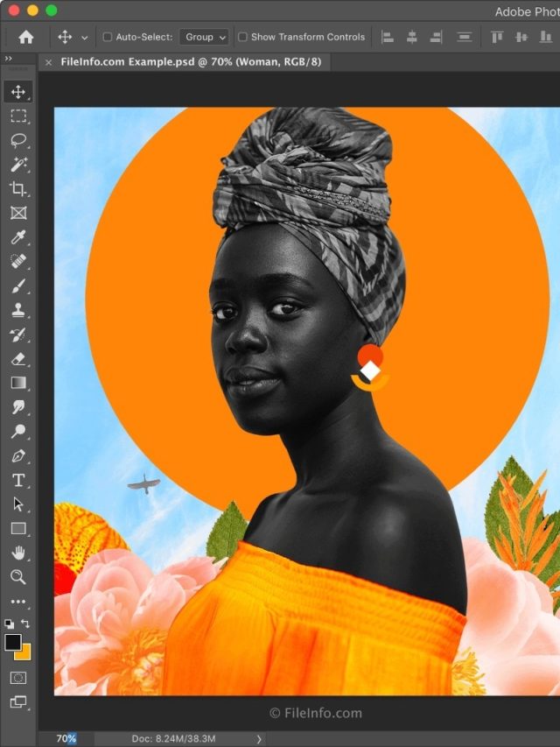
Task: Toggle Quick Mask mode
Action: click(18, 678)
